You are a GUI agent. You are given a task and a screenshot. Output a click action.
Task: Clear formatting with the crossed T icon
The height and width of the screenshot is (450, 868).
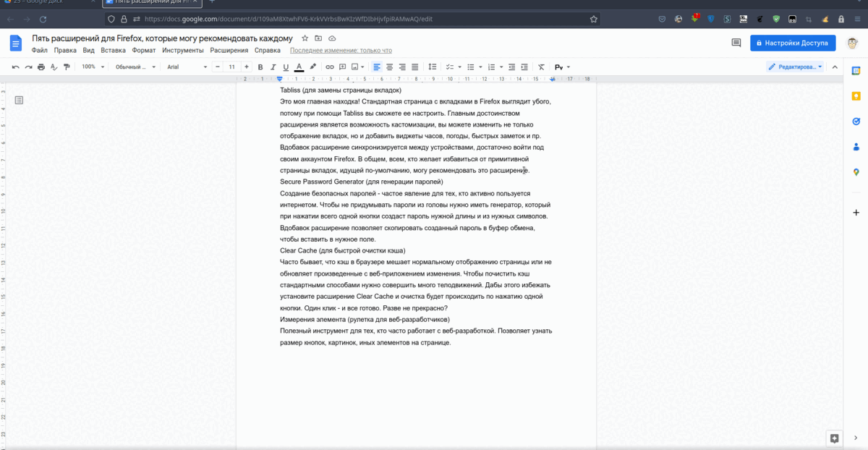pos(541,67)
